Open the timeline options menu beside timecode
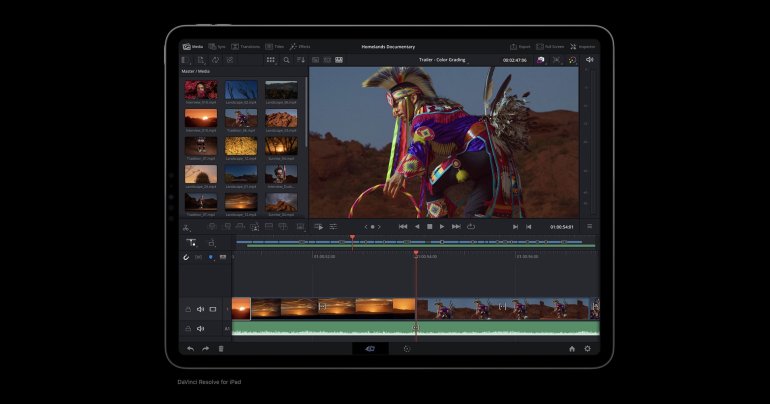This screenshot has height=404, width=770. pos(589,227)
